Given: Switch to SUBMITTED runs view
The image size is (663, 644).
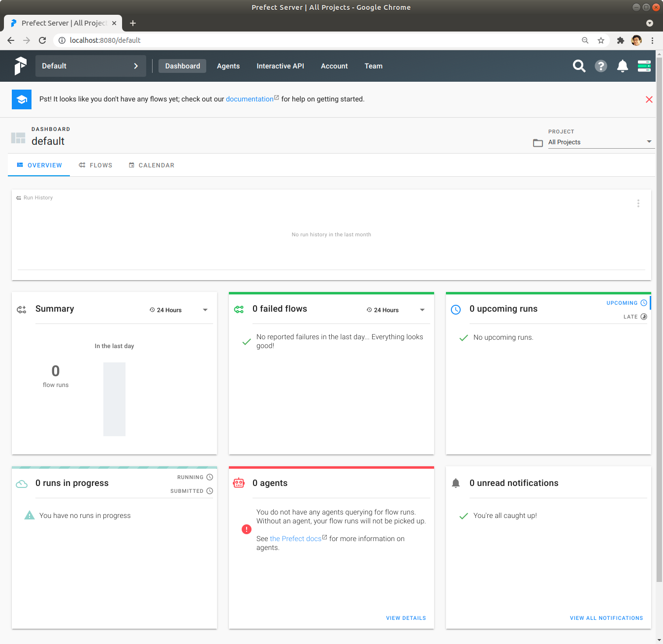Looking at the screenshot, I should point(191,491).
